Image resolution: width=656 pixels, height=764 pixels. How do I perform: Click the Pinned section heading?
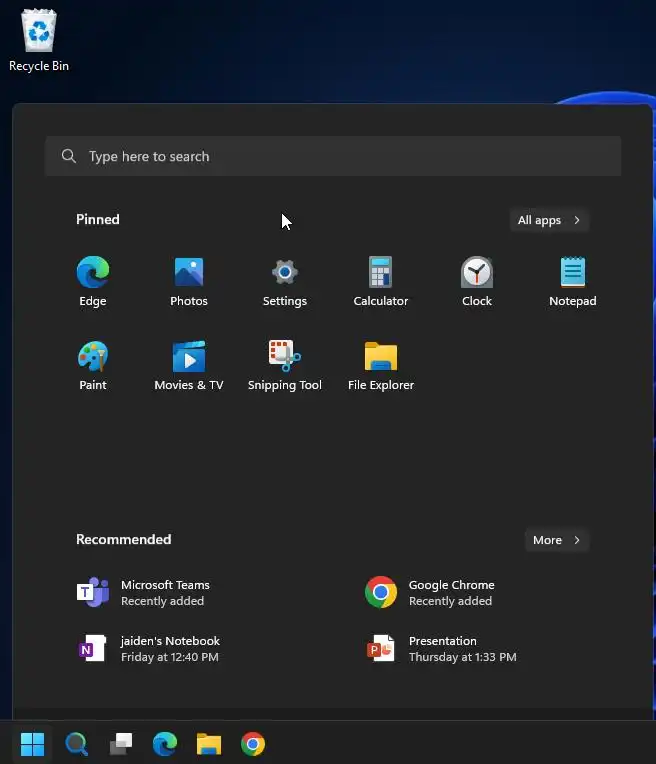point(98,219)
